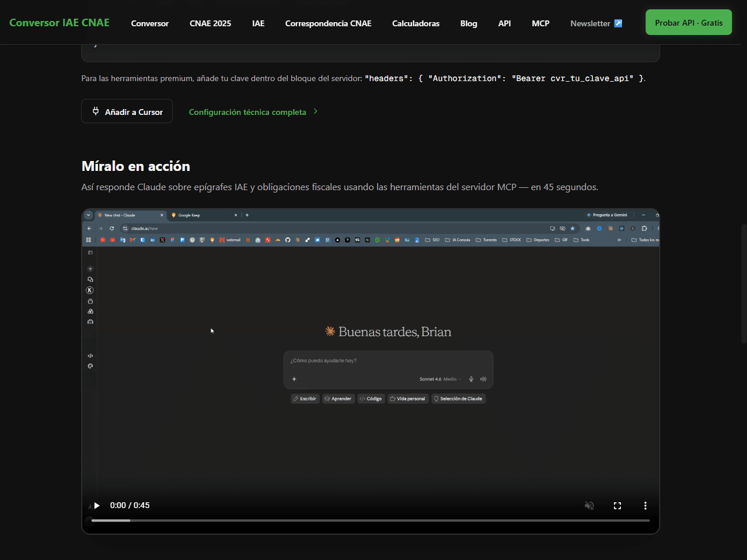Click the '0:00 / 0:45' time display
Image resolution: width=747 pixels, height=560 pixels.
tap(130, 505)
